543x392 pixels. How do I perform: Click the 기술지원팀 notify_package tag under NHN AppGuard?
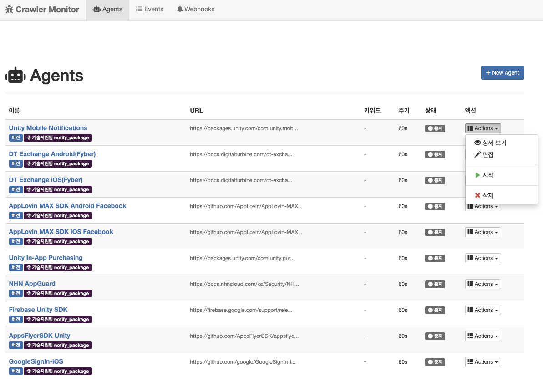coord(58,294)
